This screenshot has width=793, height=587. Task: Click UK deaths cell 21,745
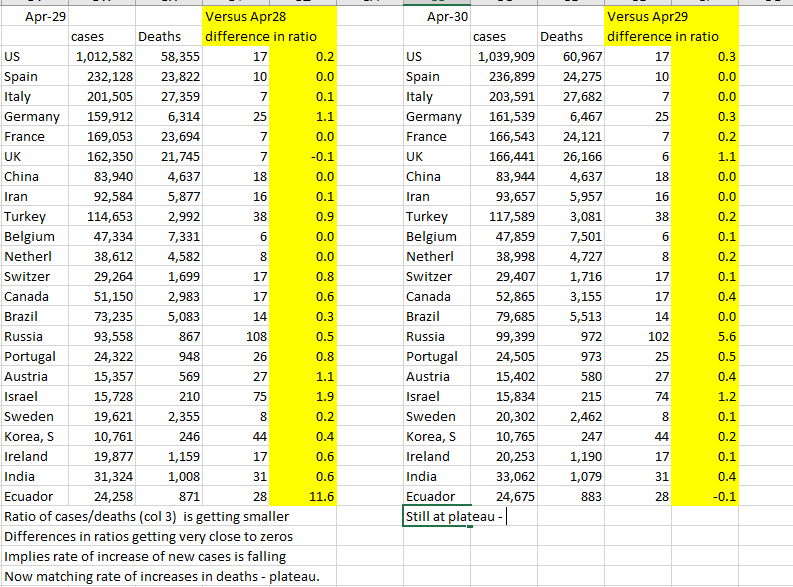click(x=169, y=157)
